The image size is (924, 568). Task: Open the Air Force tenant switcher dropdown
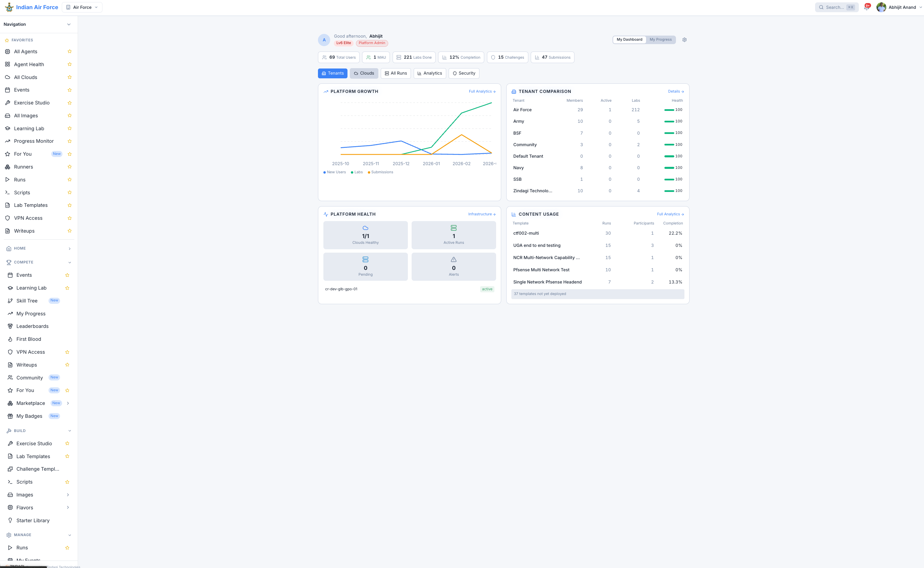coord(81,7)
